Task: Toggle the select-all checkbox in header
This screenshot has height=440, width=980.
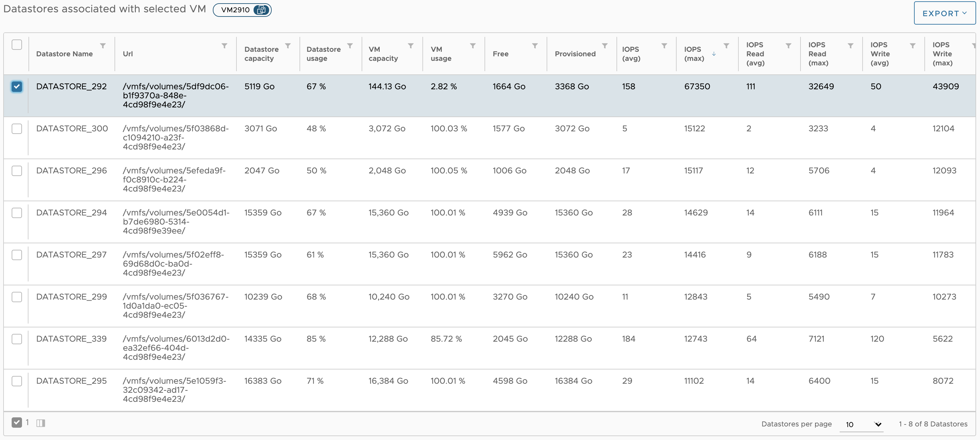Action: 17,45
